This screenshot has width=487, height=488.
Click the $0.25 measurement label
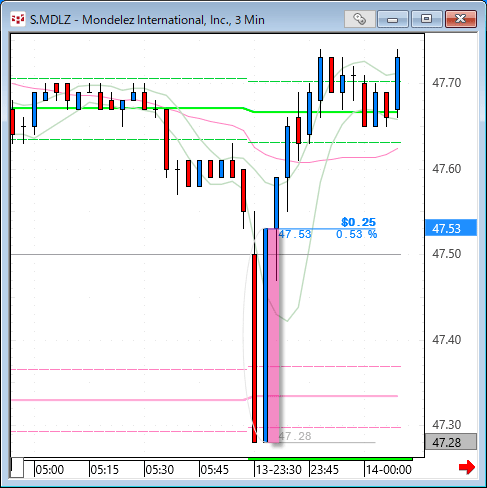[x=358, y=222]
